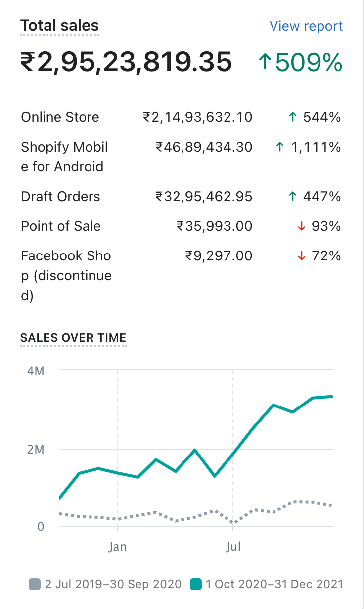Click the ₹2,95,23,819.35 total amount
The image size is (364, 609).
point(126,63)
